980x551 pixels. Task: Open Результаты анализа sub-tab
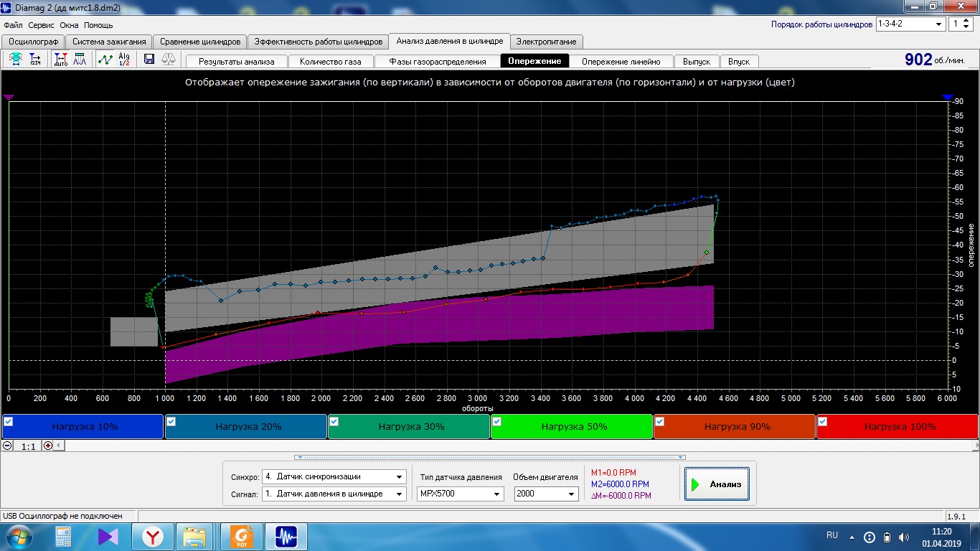click(x=237, y=62)
